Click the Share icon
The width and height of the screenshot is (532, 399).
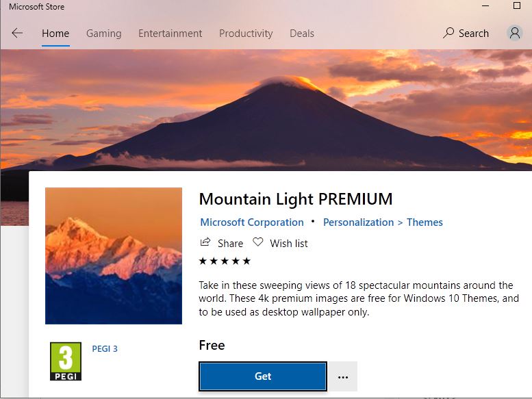coord(205,243)
